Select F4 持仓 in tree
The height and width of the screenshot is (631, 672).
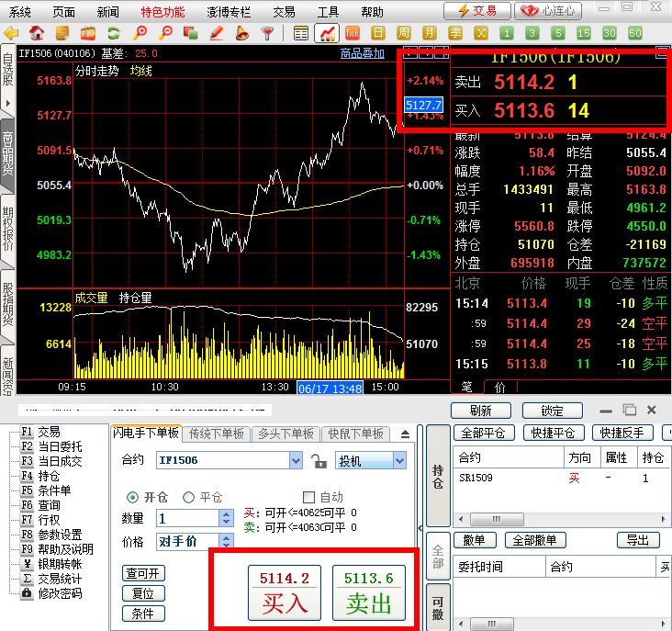(x=40, y=476)
